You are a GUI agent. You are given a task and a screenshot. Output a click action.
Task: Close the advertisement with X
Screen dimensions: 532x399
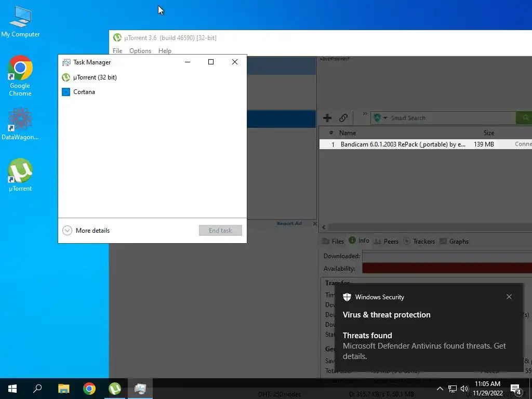(315, 223)
